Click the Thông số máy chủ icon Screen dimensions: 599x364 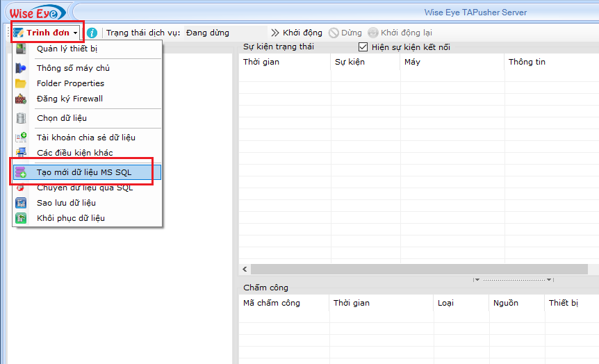tap(21, 68)
